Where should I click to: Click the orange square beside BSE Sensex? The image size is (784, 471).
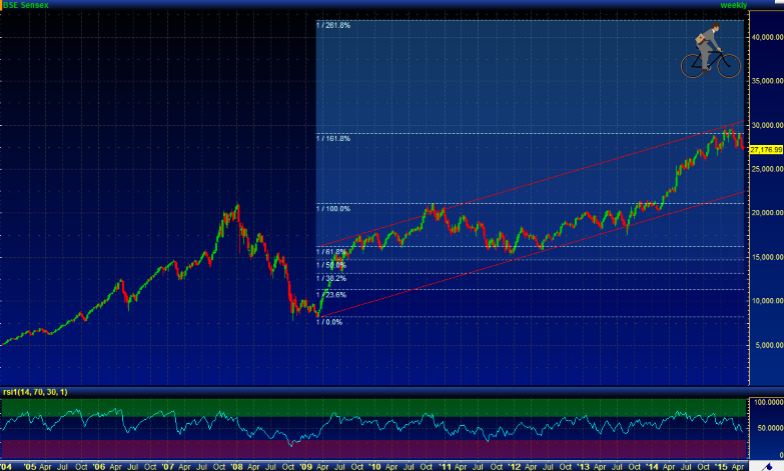[x=3, y=5]
